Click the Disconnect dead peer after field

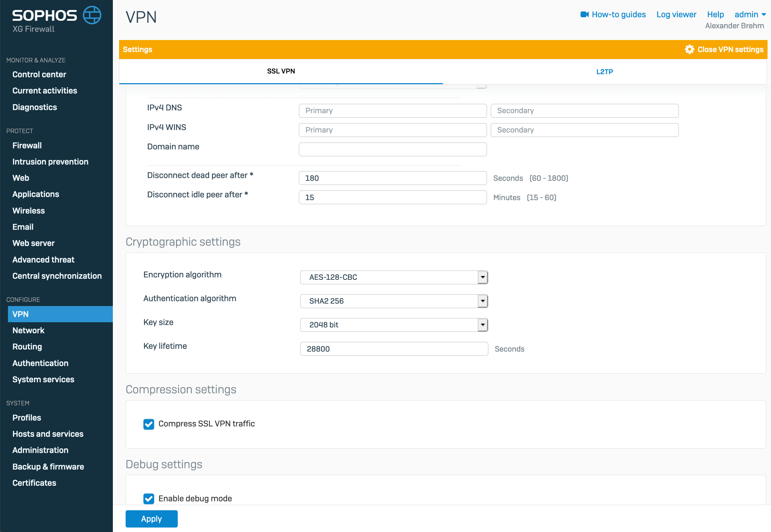[x=392, y=178]
